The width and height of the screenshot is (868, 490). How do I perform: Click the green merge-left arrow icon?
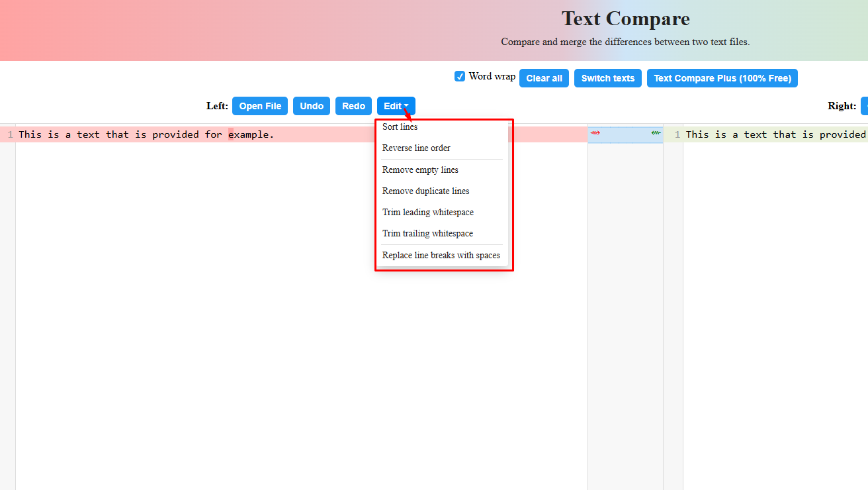[x=656, y=133]
